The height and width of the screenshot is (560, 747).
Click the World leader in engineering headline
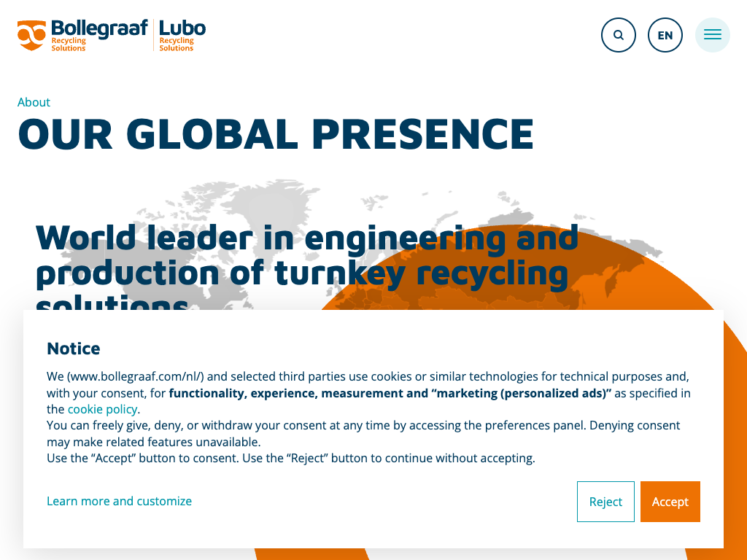click(306, 255)
